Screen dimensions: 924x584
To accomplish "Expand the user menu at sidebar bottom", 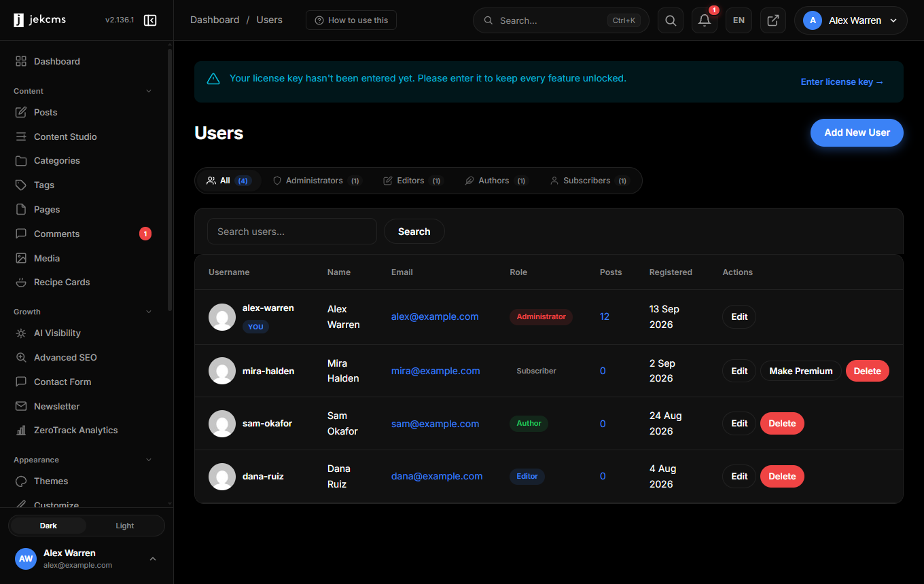I will click(x=153, y=559).
